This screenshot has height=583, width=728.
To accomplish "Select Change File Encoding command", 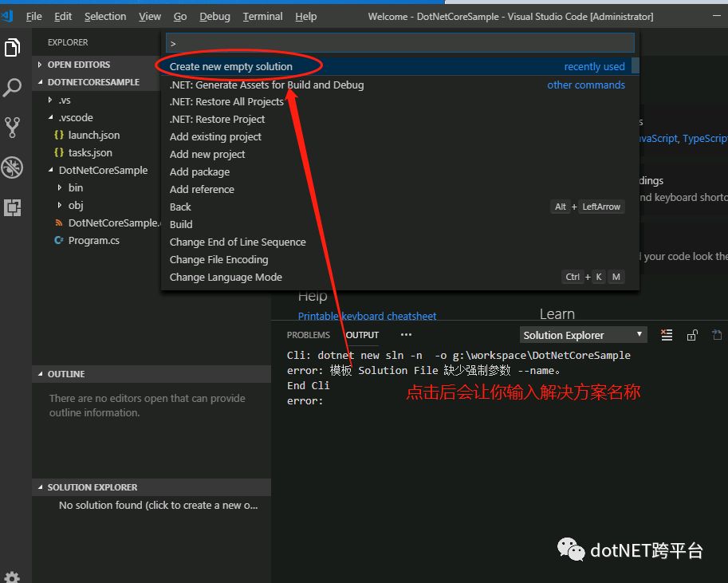I will coord(399,260).
